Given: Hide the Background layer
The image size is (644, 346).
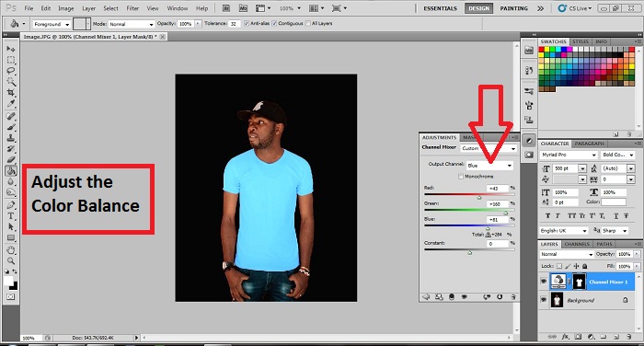Looking at the screenshot, I should pos(544,300).
